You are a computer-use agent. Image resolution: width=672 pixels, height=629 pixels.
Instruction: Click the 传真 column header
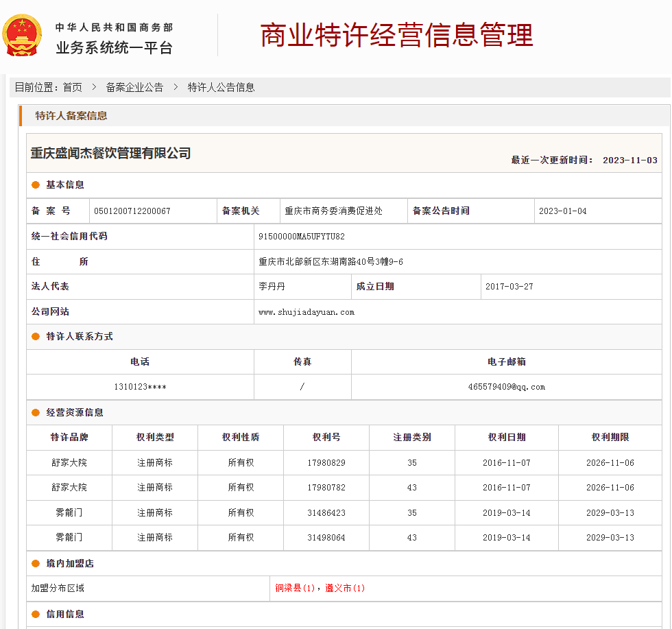click(x=302, y=362)
